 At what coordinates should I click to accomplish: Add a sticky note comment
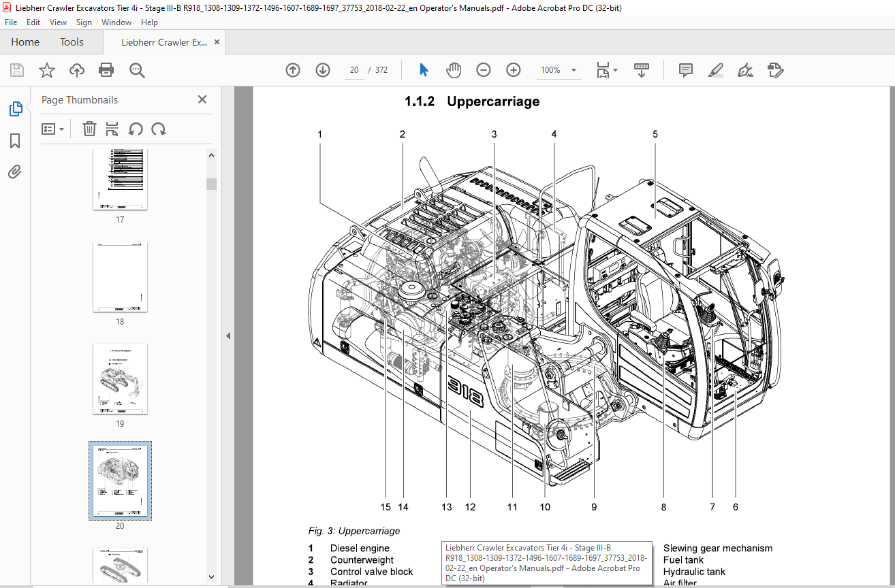pyautogui.click(x=685, y=70)
